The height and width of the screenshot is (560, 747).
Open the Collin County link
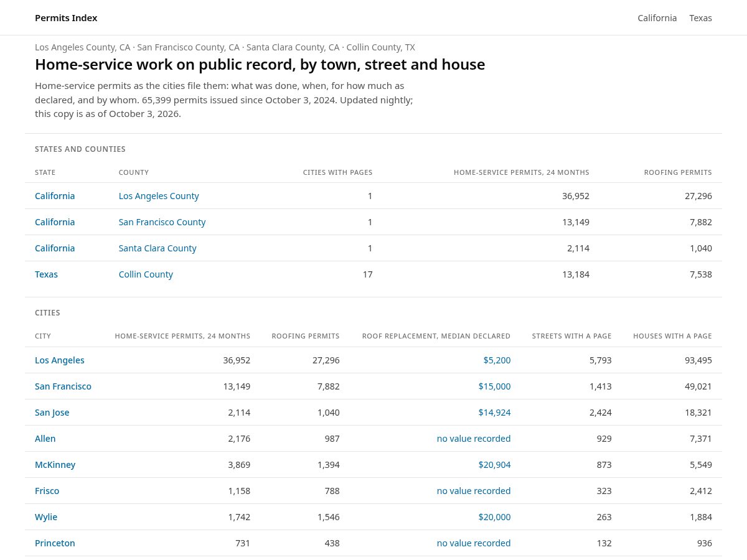tap(146, 274)
